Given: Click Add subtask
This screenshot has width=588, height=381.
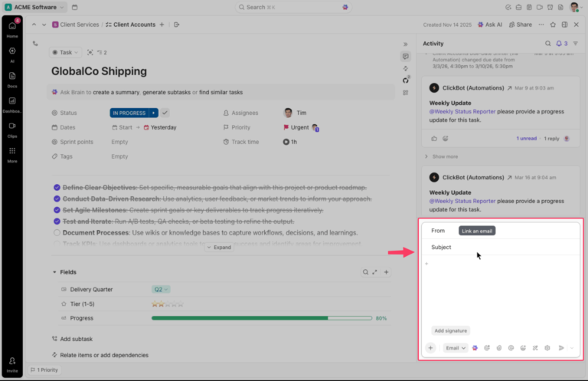Looking at the screenshot, I should click(73, 339).
